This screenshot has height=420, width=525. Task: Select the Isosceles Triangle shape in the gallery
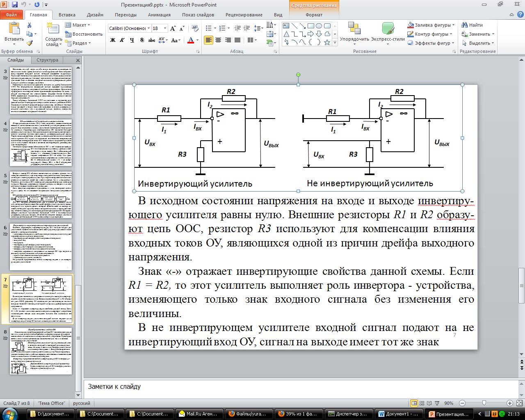(x=286, y=34)
